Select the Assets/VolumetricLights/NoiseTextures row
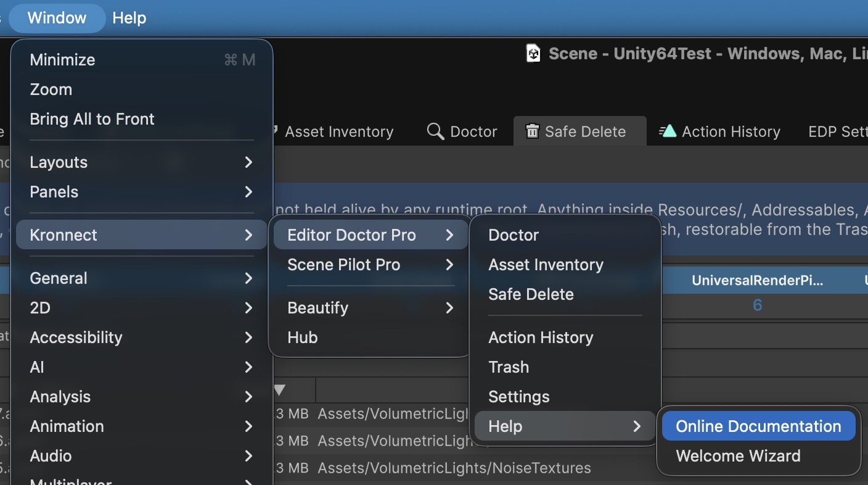 454,468
